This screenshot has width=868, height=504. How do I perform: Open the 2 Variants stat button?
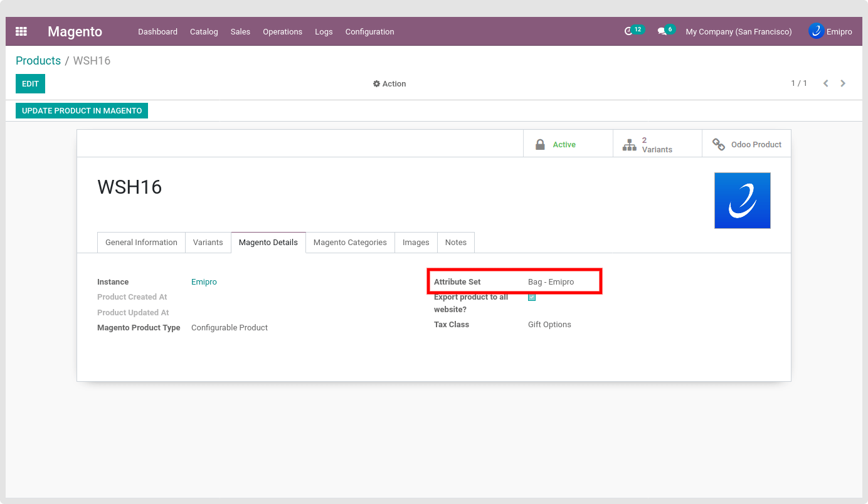pyautogui.click(x=657, y=144)
